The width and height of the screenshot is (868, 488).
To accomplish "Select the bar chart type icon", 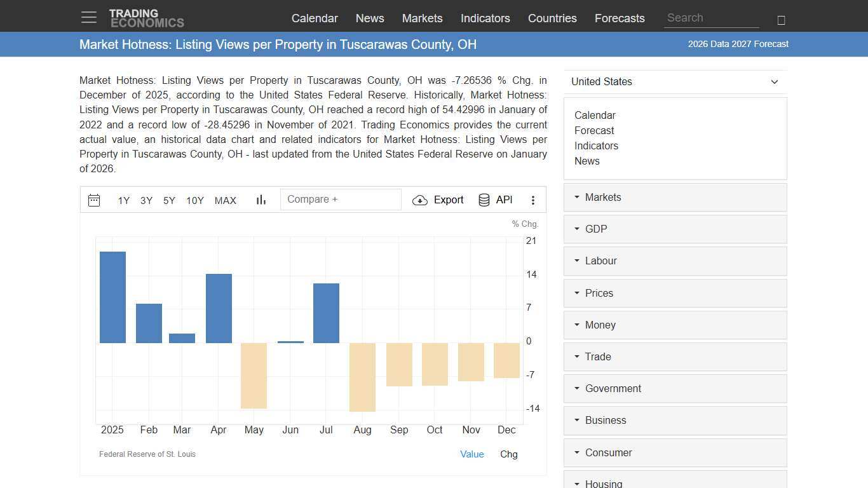I will click(x=261, y=200).
